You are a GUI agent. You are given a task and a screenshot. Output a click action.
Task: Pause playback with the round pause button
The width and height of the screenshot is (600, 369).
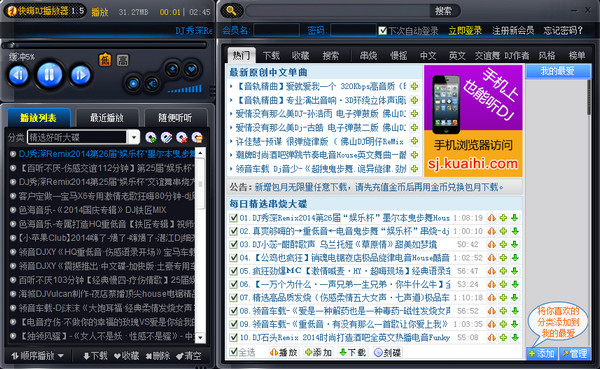pos(49,75)
